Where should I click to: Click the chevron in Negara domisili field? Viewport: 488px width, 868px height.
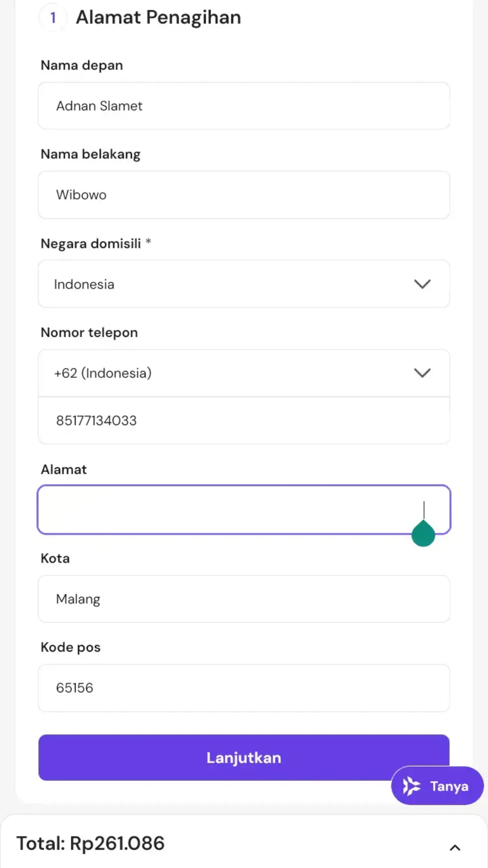click(422, 284)
